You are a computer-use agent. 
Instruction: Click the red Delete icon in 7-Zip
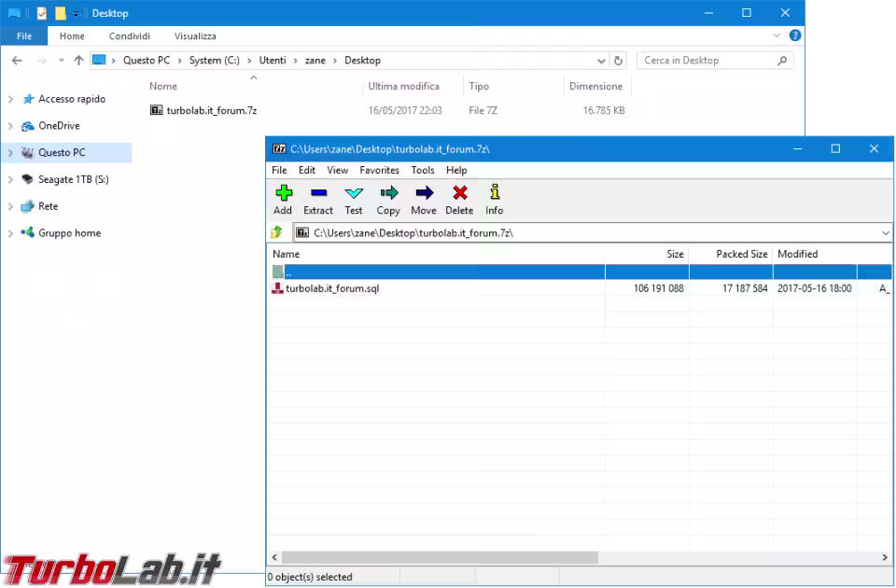[x=459, y=200]
